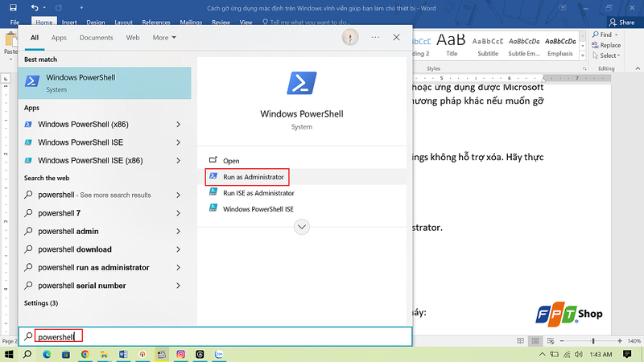Expand Windows PowerShell ISE (x86) options arrow
This screenshot has height=362, width=644.
(179, 160)
